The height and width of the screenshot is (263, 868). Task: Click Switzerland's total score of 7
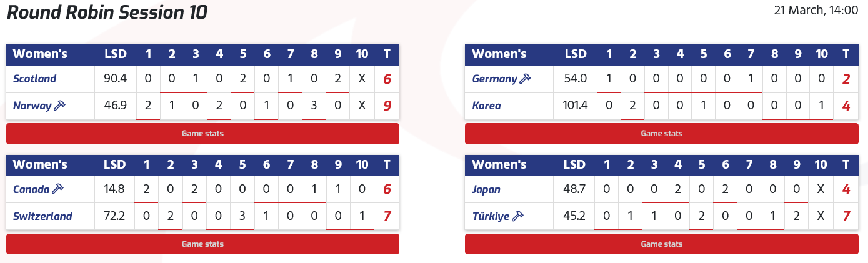(387, 216)
